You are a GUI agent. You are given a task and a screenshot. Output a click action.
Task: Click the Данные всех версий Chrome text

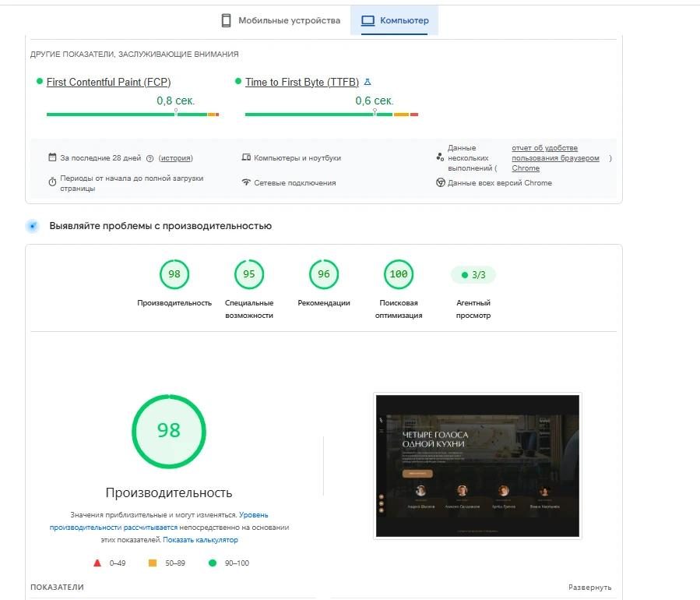click(500, 182)
